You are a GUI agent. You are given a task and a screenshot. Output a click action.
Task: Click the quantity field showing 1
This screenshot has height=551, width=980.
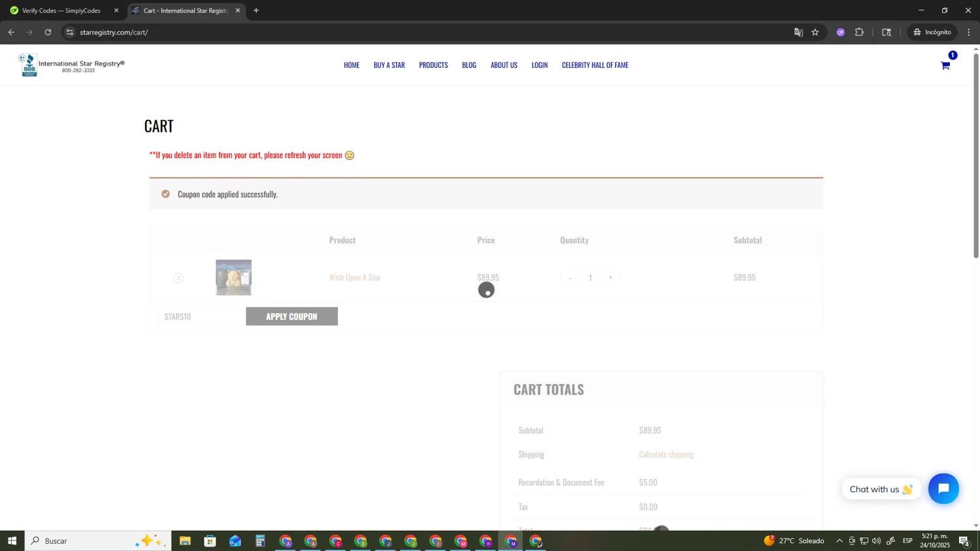590,277
